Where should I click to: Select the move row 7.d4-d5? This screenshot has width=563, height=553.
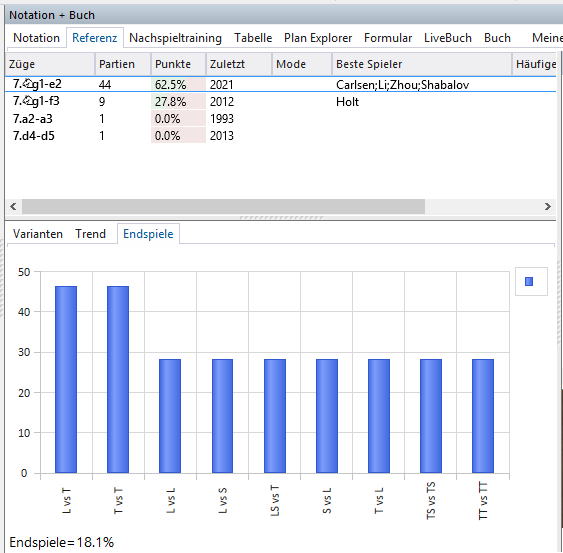280,136
